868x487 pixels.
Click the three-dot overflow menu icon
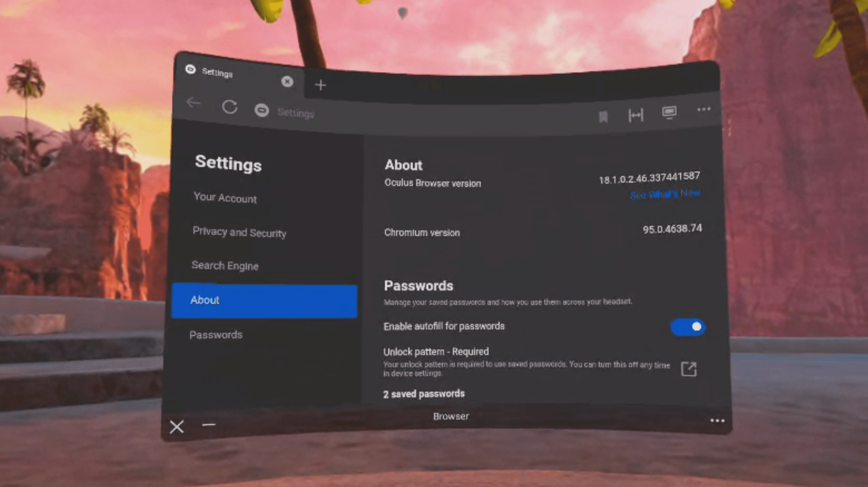point(703,112)
